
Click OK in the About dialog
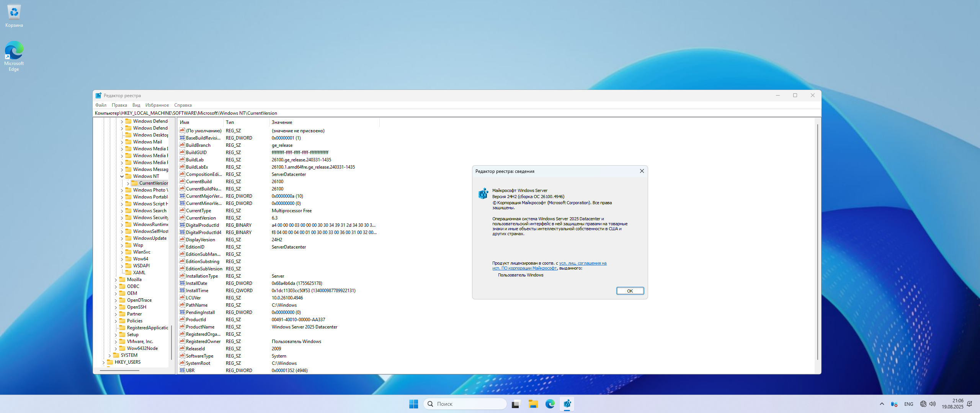(630, 291)
